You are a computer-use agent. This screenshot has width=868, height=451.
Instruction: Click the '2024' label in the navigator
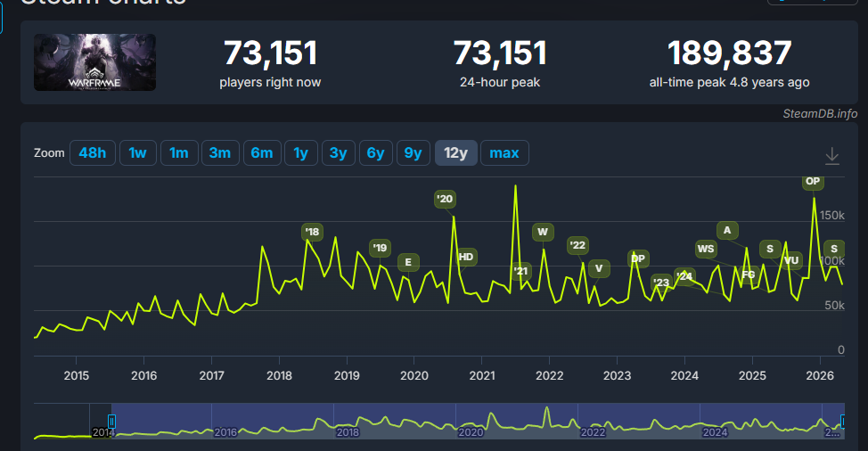point(715,432)
